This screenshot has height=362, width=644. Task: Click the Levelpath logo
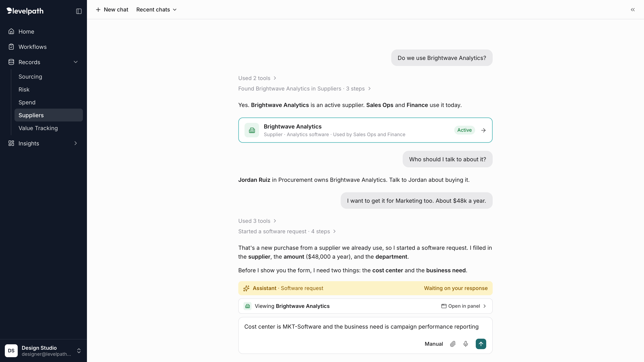click(25, 11)
